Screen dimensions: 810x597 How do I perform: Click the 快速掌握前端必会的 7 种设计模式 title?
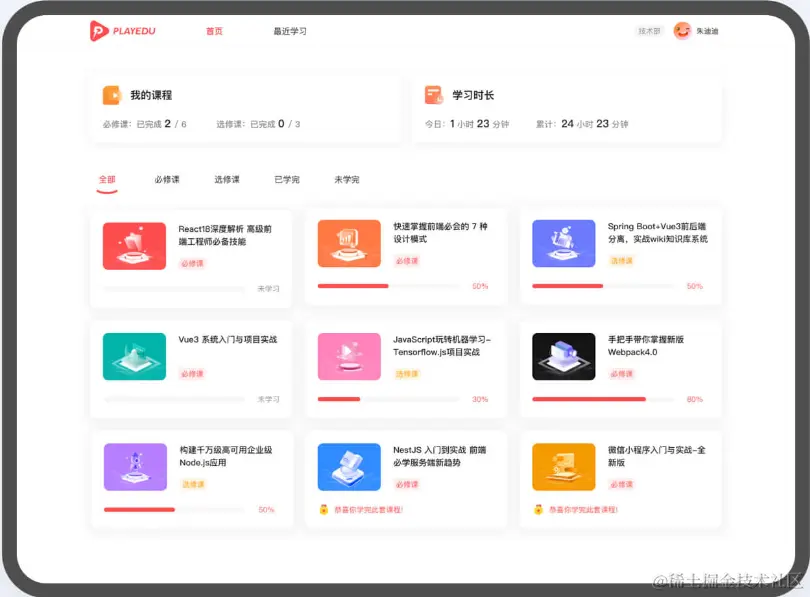(440, 232)
